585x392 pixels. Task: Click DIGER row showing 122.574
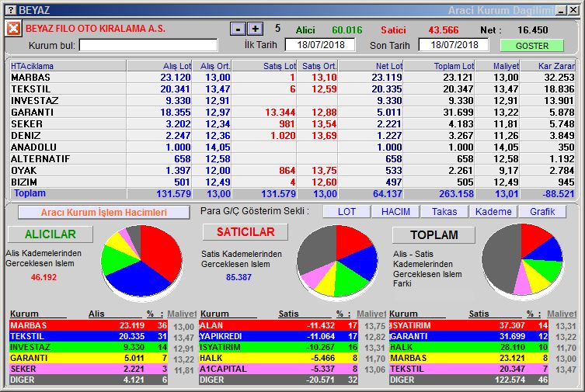(468, 380)
